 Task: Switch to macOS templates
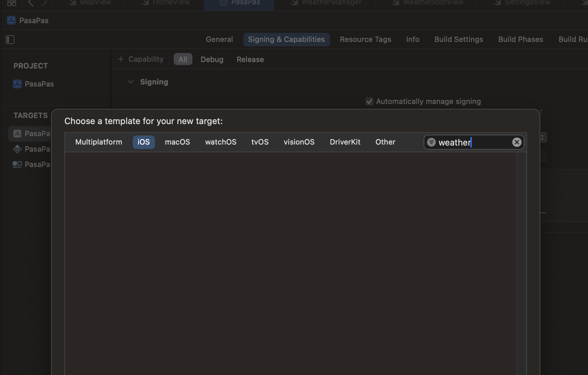pos(177,142)
